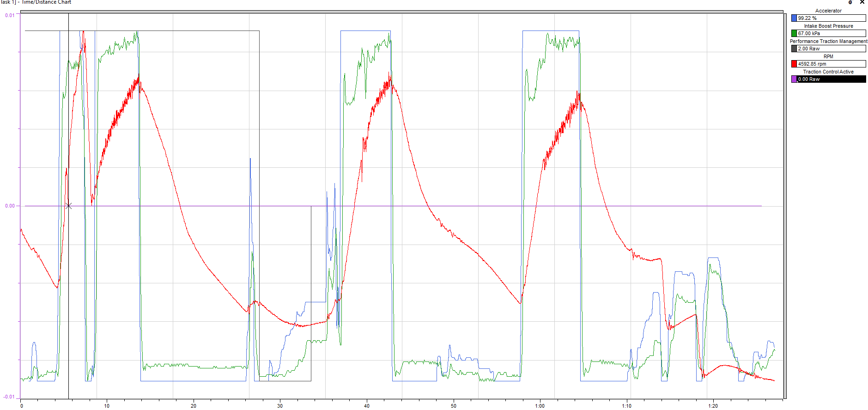This screenshot has height=410, width=868.
Task: Select the gray Performance Traction Management swatch
Action: click(794, 49)
